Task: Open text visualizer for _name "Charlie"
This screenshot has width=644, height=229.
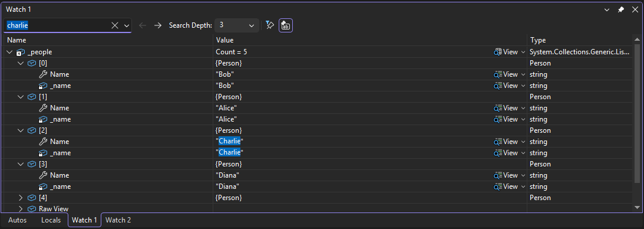Action: coord(506,153)
